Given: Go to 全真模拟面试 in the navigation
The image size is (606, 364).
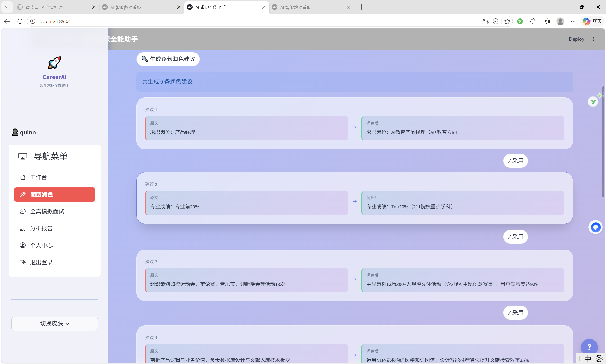Looking at the screenshot, I should pyautogui.click(x=47, y=211).
